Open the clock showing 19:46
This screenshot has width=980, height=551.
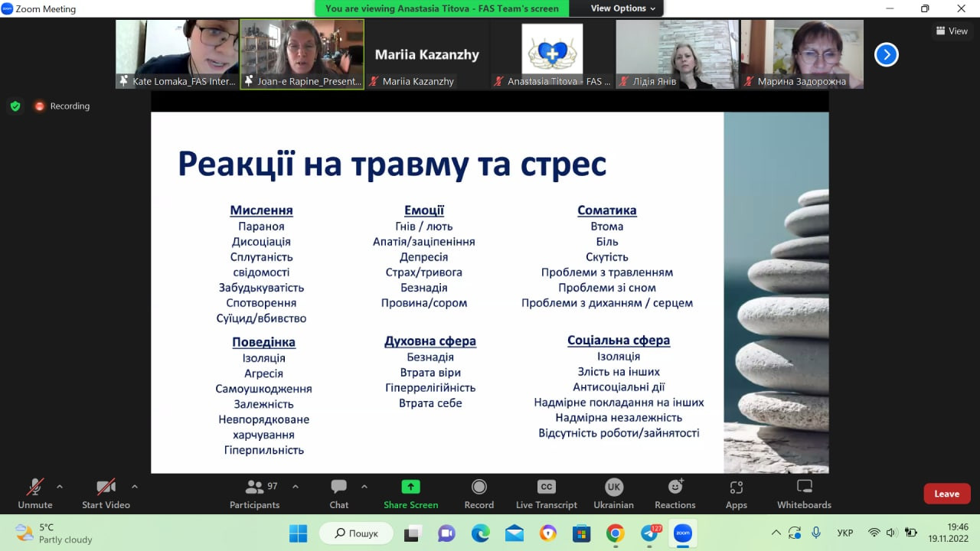[x=949, y=533]
